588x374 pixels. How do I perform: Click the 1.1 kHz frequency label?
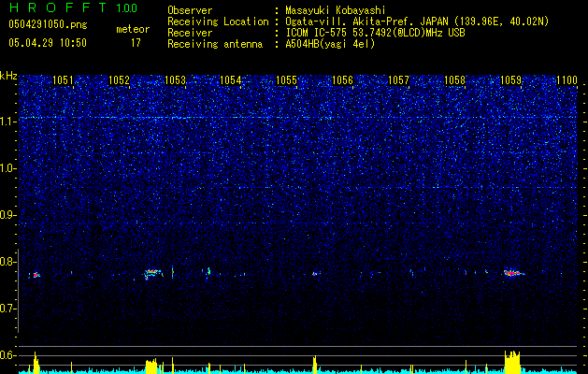tap(8, 122)
